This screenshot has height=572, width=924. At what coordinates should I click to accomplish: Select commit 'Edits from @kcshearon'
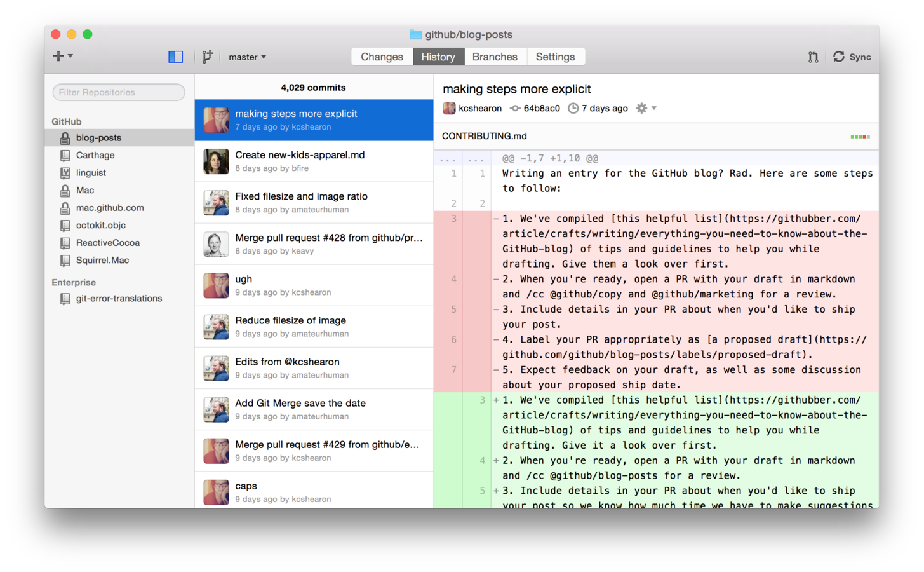[x=314, y=367]
